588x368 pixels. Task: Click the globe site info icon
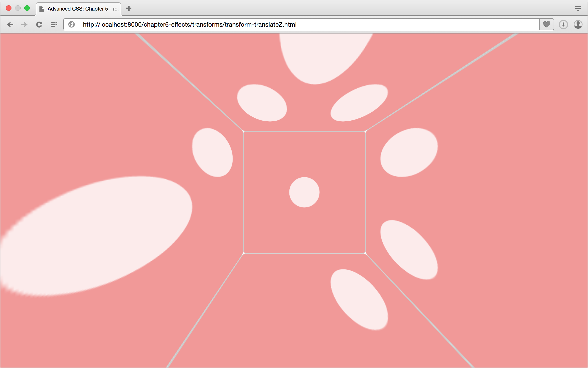click(72, 25)
